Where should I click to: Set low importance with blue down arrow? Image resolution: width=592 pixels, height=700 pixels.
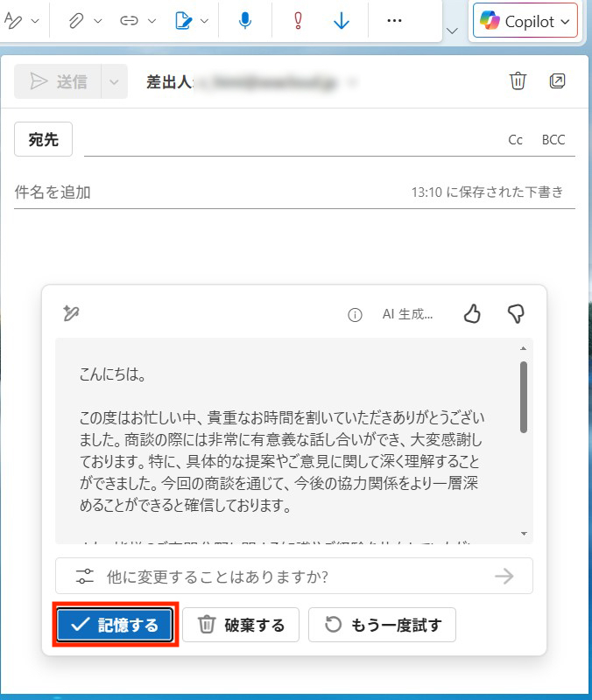point(342,20)
